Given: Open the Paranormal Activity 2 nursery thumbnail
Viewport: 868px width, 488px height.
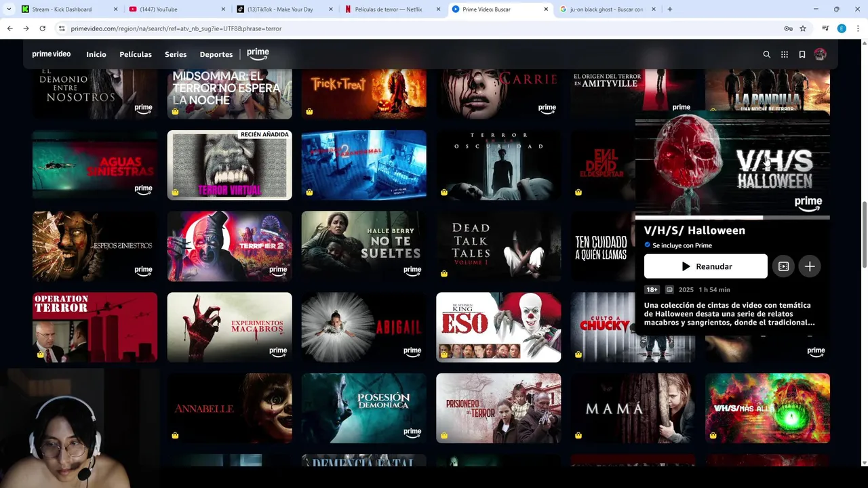Looking at the screenshot, I should tap(363, 165).
